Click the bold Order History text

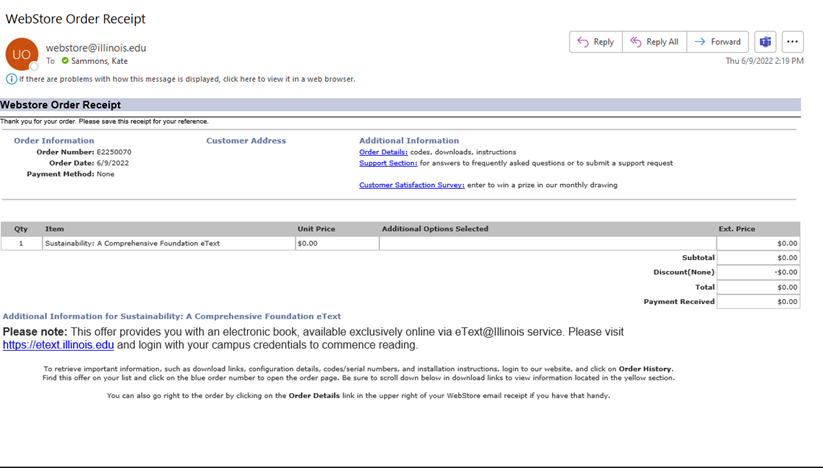pos(645,369)
